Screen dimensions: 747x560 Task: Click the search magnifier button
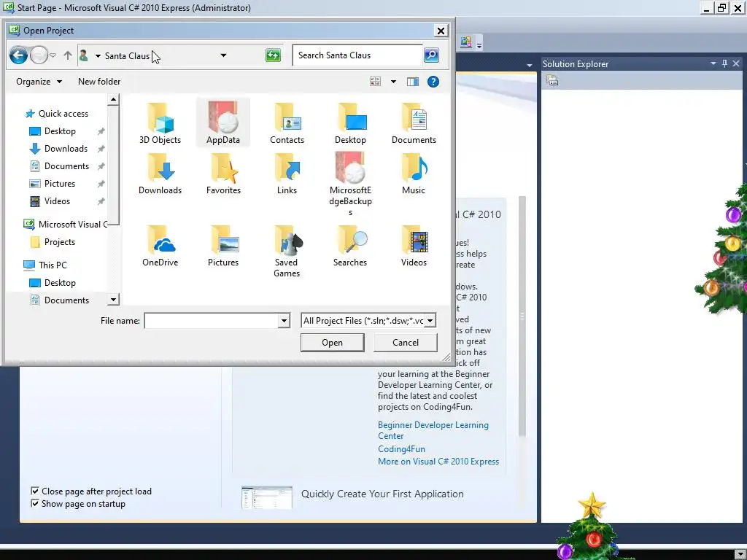coord(431,55)
